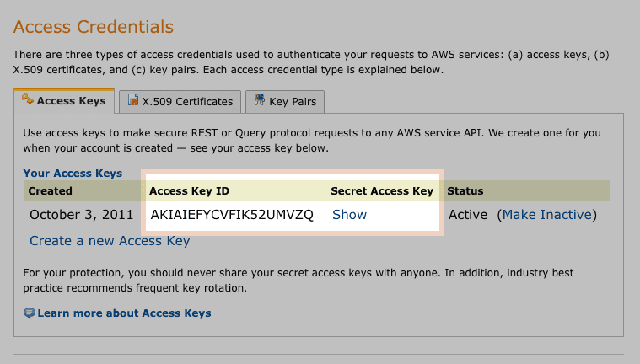Screen dimensions: 640x364
Task: Click the Access Key ID column header
Action: click(x=190, y=191)
